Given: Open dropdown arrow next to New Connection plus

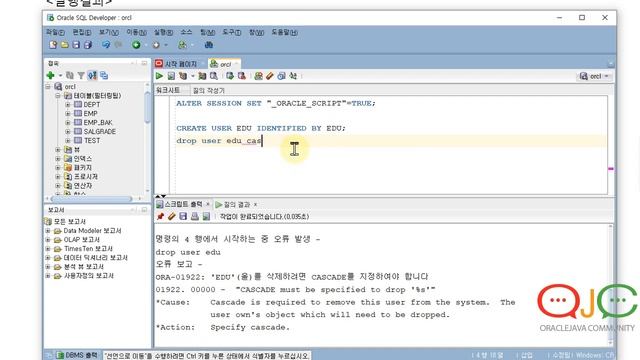Looking at the screenshot, I should [60, 76].
